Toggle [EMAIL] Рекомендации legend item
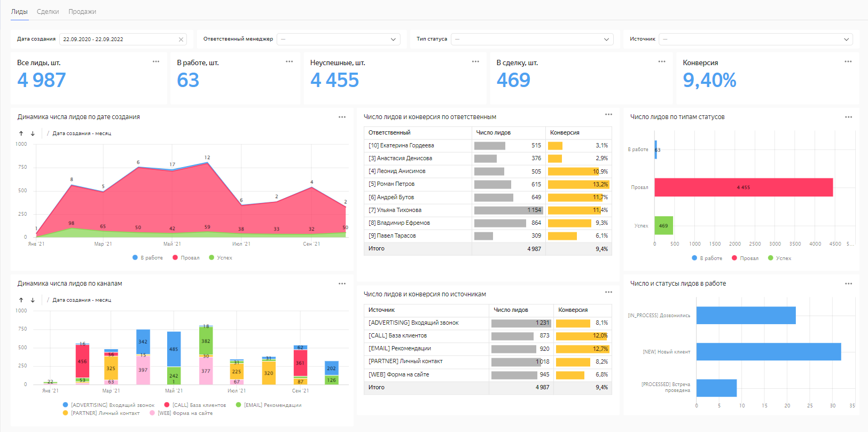Screen dimensions: 868x432 pyautogui.click(x=269, y=405)
